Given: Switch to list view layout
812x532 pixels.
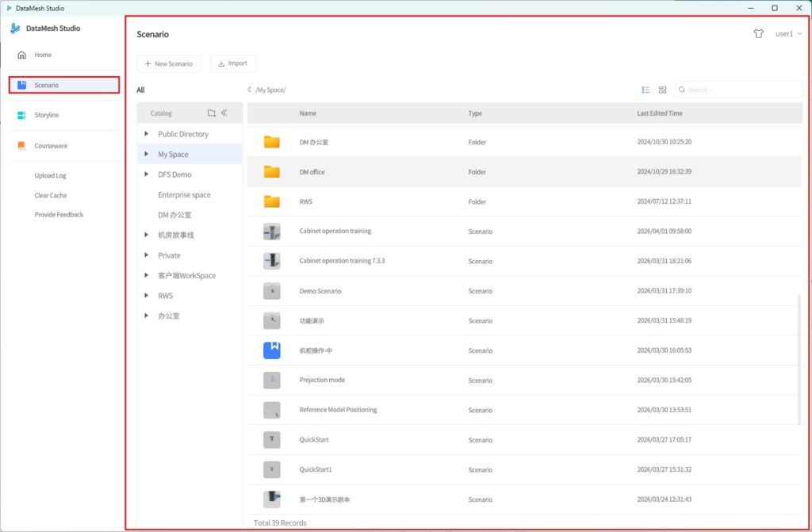Looking at the screenshot, I should click(645, 90).
